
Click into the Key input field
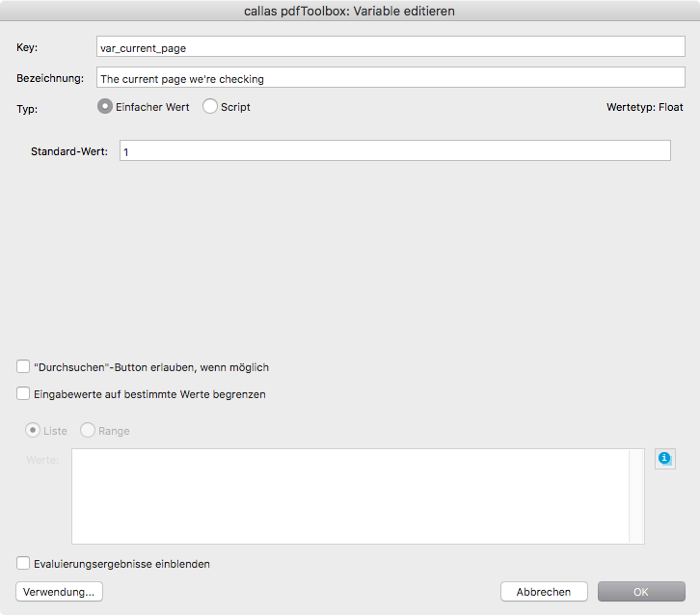pos(390,47)
